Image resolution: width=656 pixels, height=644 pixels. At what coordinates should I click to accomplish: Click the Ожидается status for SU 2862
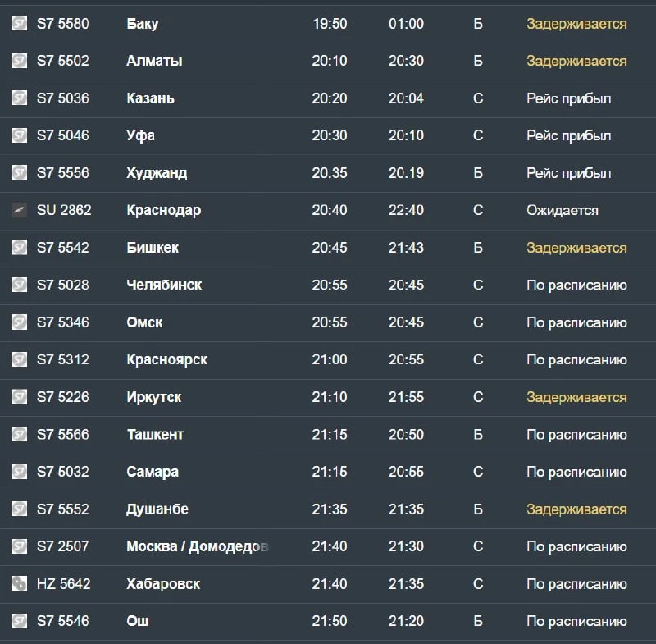tap(563, 211)
